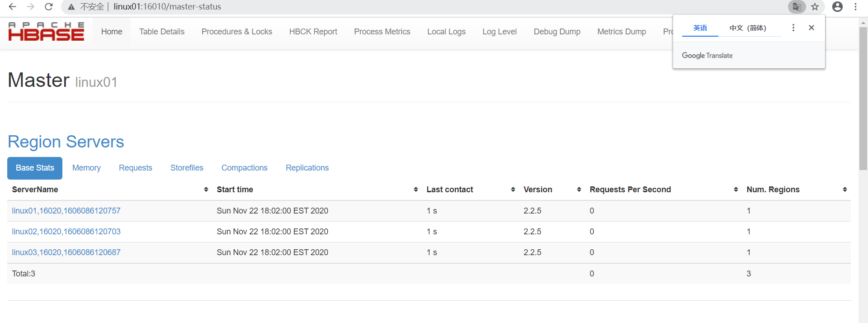The height and width of the screenshot is (323, 868).
Task: Open Local Logs page
Action: pos(446,32)
